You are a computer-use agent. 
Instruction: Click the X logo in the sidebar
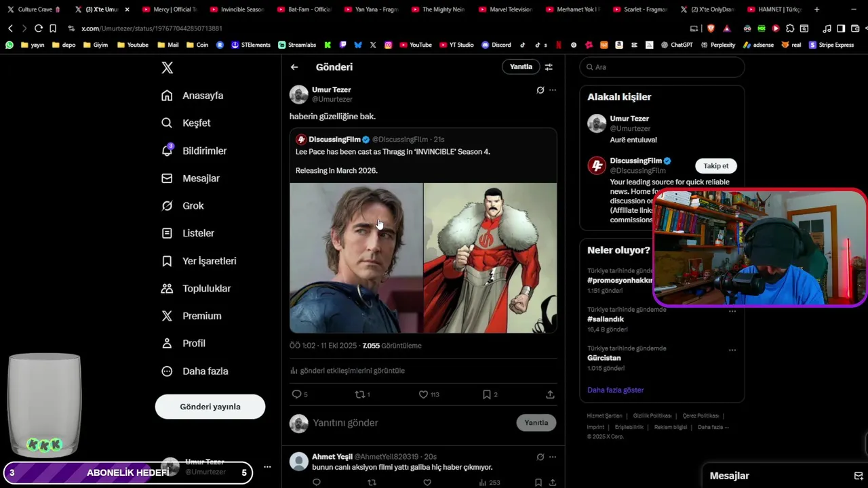click(167, 68)
